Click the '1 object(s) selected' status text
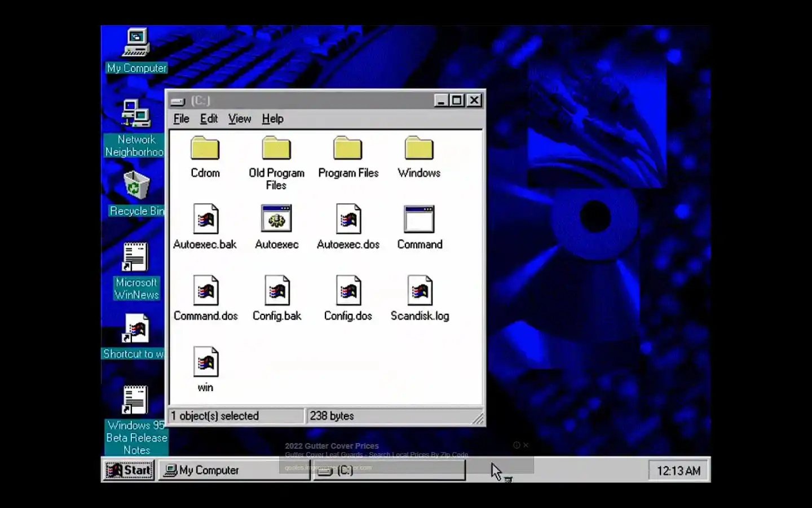812x508 pixels. pyautogui.click(x=215, y=416)
